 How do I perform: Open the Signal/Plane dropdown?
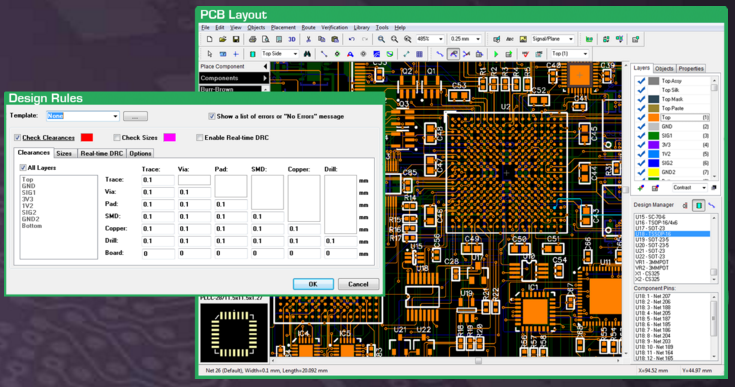(570, 39)
